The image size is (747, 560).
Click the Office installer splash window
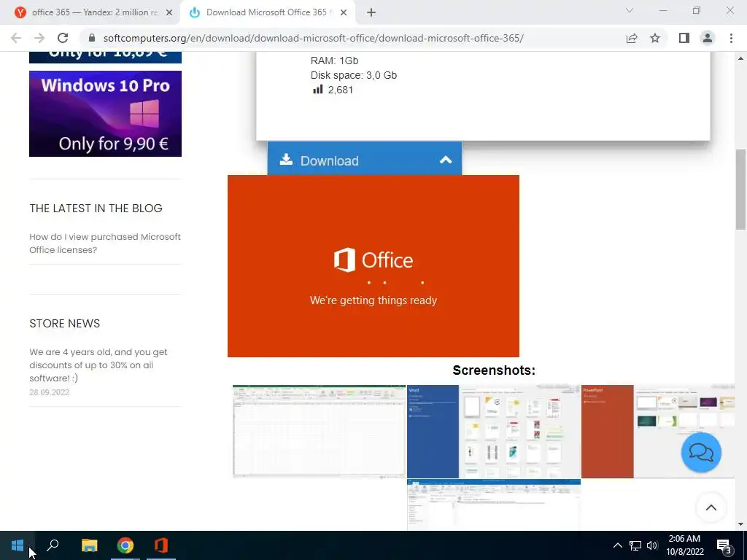[x=373, y=266]
